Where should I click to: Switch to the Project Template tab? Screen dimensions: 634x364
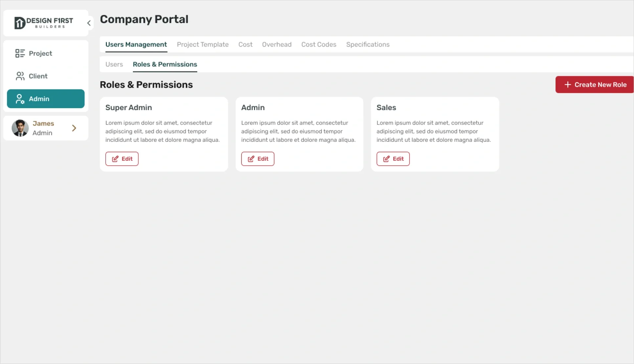pos(203,44)
